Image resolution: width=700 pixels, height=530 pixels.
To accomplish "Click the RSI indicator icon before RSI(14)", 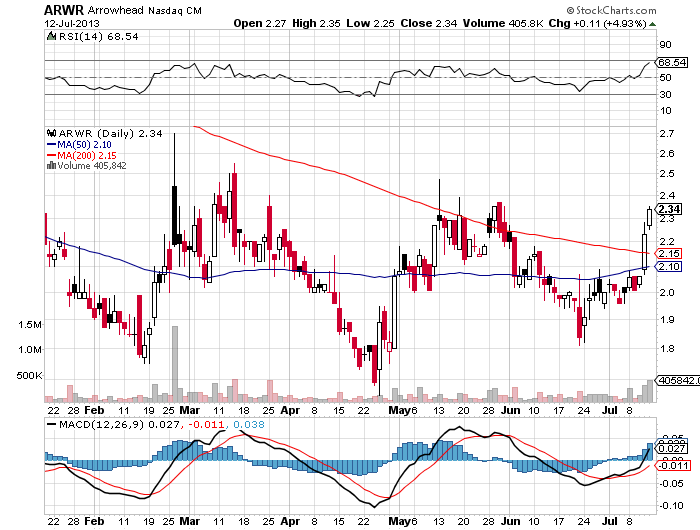I will [51, 36].
